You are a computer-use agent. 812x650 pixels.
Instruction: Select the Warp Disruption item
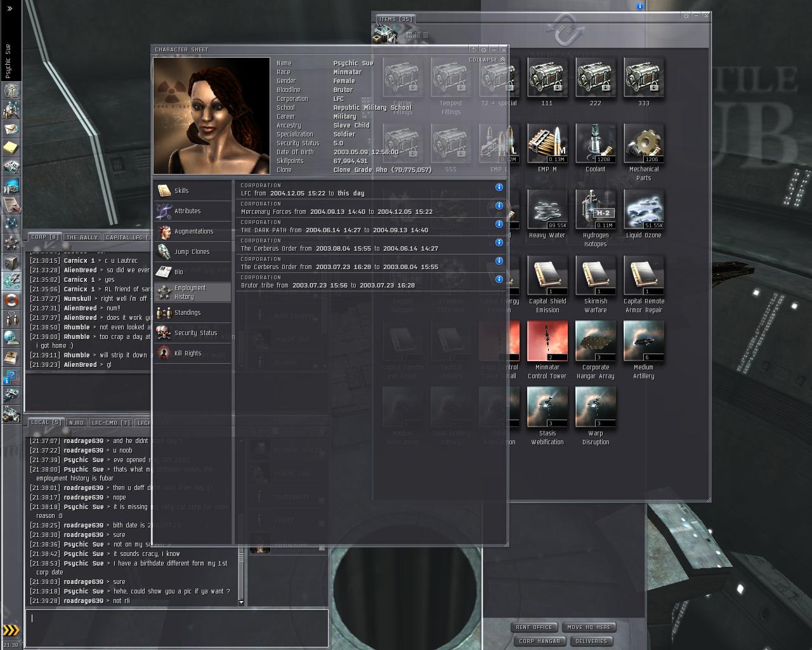596,416
